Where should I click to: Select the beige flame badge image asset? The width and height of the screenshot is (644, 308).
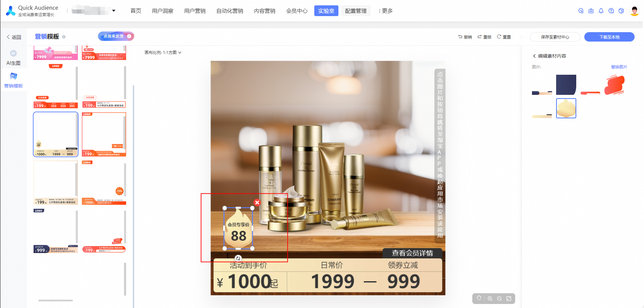566,108
